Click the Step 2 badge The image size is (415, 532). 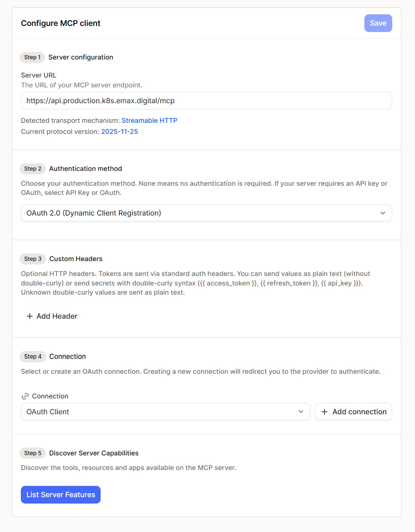pos(33,169)
